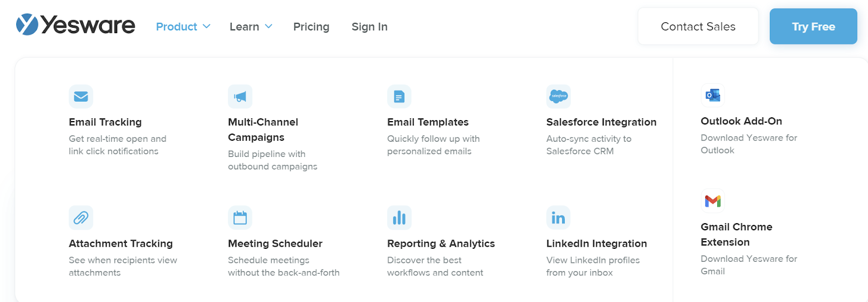The image size is (868, 302).
Task: Open the Email Tracking heading link
Action: tap(105, 122)
